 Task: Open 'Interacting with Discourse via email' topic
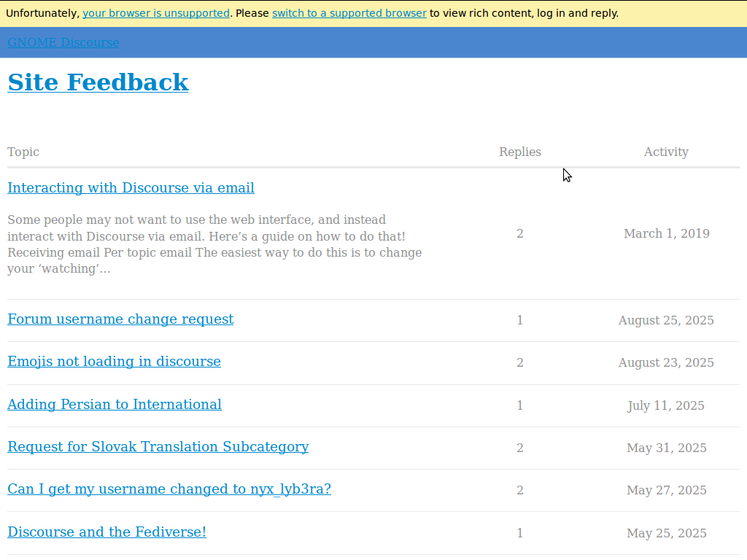click(x=131, y=188)
